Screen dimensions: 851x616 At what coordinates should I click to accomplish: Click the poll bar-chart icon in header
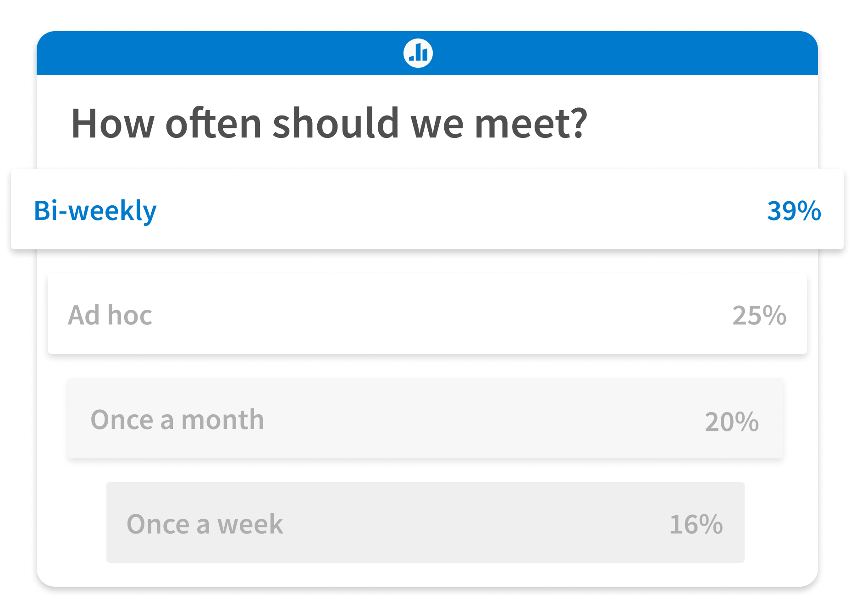(418, 53)
